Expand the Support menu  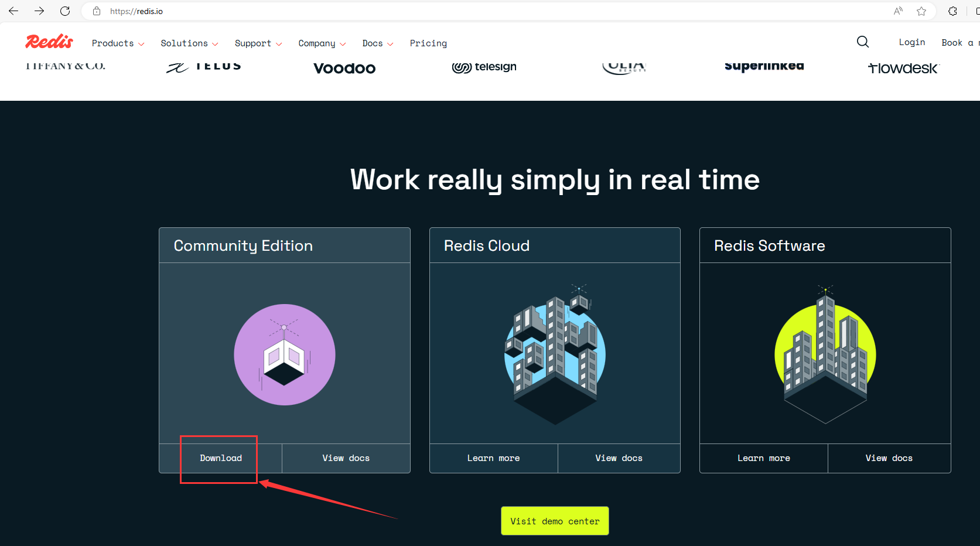258,43
